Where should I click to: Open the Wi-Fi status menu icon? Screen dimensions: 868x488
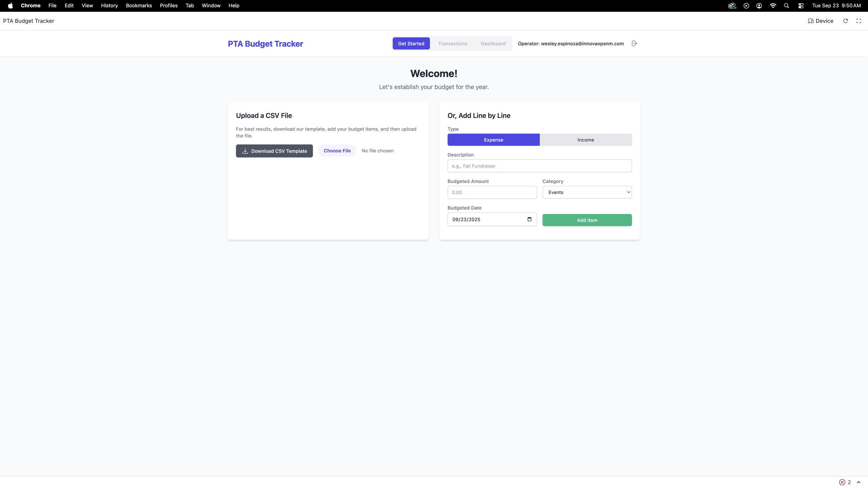click(x=773, y=6)
